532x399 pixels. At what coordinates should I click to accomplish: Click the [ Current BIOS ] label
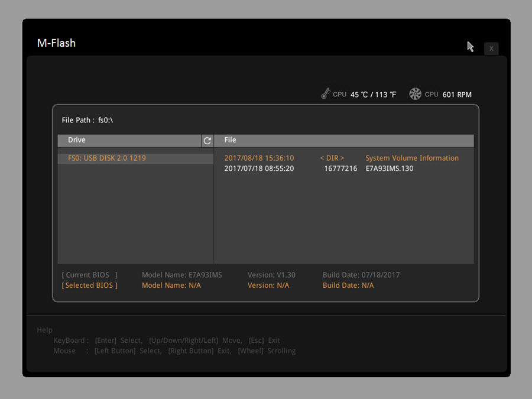[x=90, y=275]
